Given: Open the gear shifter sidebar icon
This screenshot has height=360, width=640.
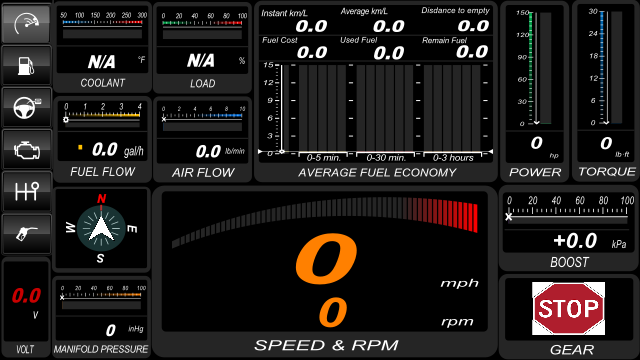Looking at the screenshot, I should [x=27, y=191].
